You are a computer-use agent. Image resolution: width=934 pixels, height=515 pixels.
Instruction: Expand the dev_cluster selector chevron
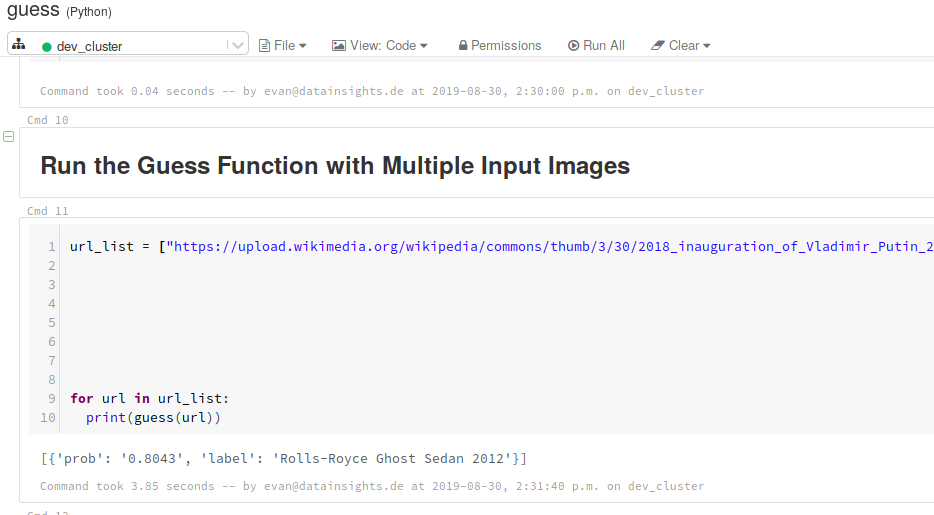pyautogui.click(x=237, y=45)
